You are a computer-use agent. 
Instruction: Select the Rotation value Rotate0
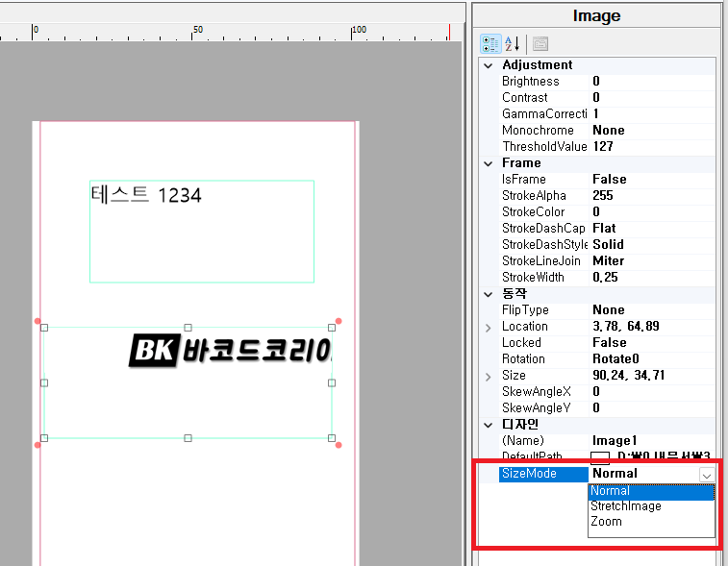[652, 359]
